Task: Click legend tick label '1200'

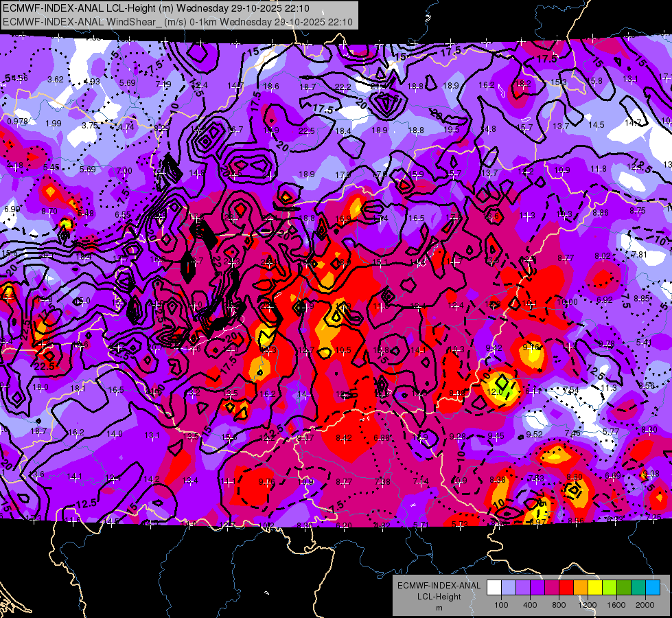Action: tap(587, 605)
